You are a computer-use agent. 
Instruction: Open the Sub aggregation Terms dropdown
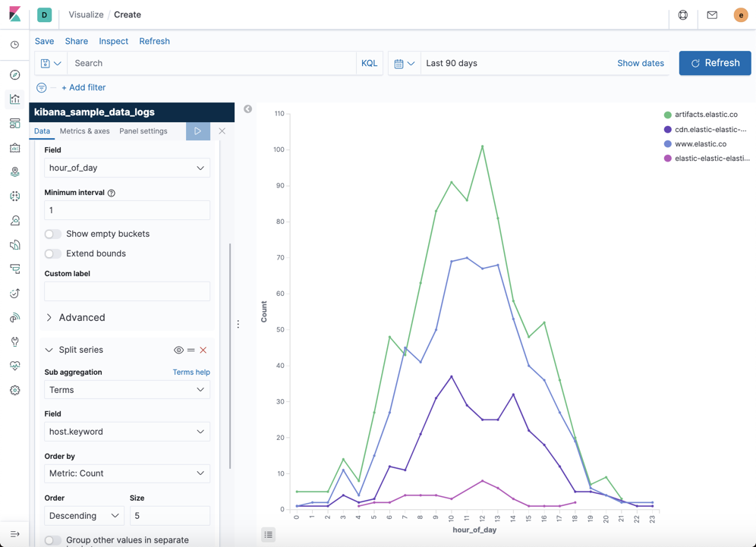pos(128,390)
